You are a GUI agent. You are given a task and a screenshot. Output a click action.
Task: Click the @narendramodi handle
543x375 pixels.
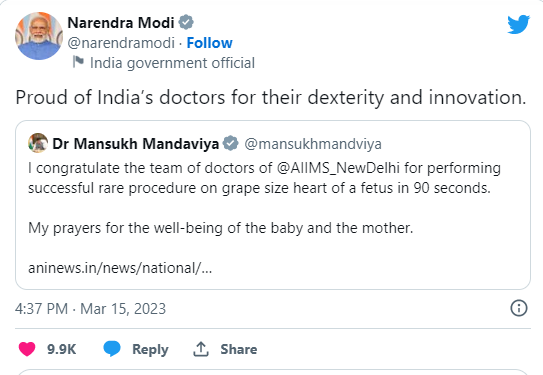(x=121, y=43)
